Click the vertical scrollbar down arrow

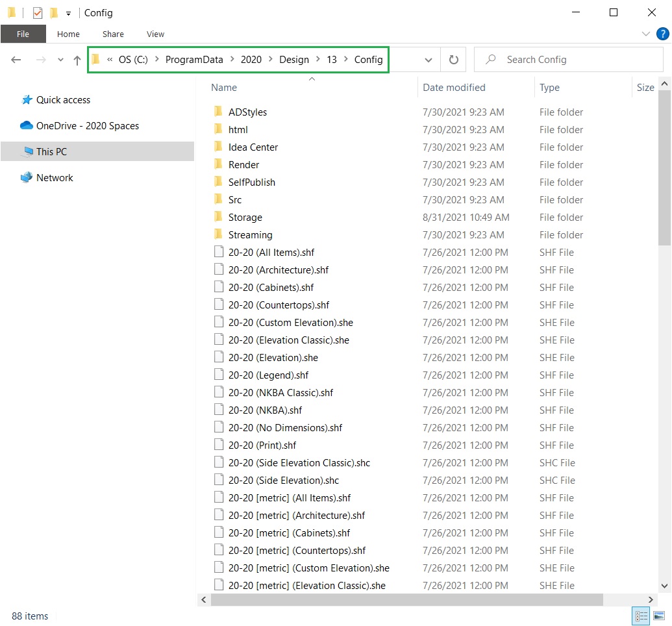[x=664, y=586]
